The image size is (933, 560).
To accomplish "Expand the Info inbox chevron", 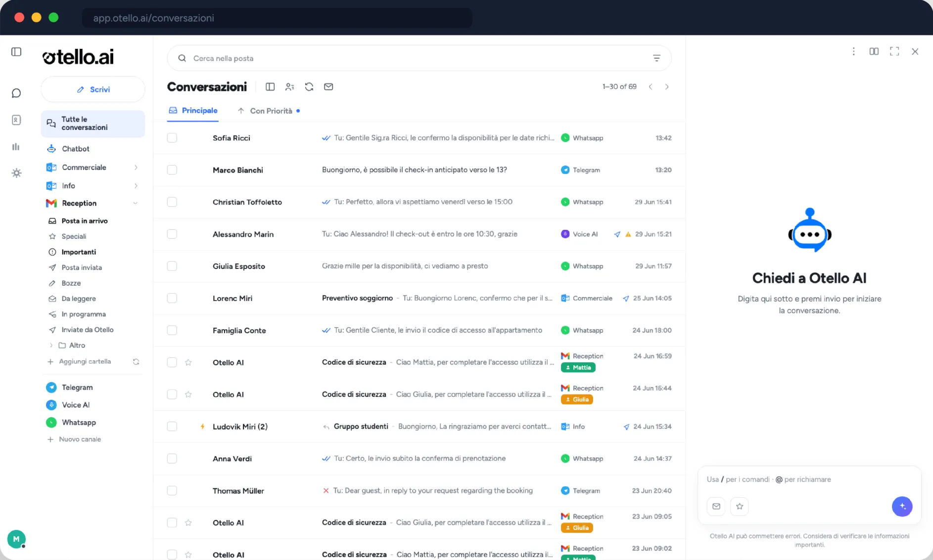I will click(136, 186).
